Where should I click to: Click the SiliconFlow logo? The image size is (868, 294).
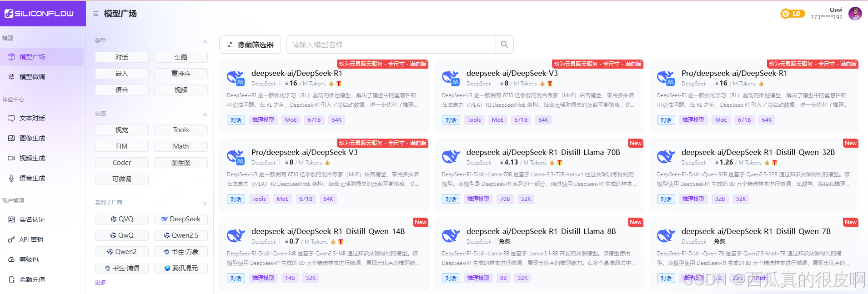(39, 14)
